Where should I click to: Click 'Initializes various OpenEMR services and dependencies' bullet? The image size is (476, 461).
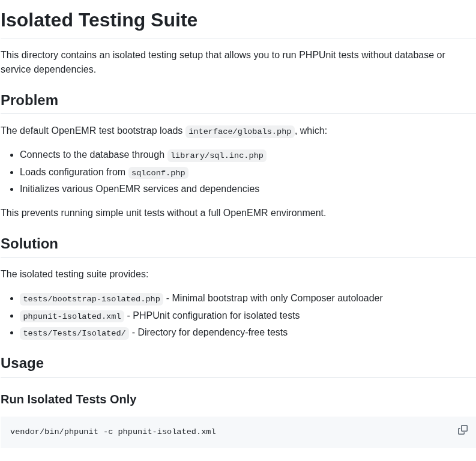[x=140, y=188]
